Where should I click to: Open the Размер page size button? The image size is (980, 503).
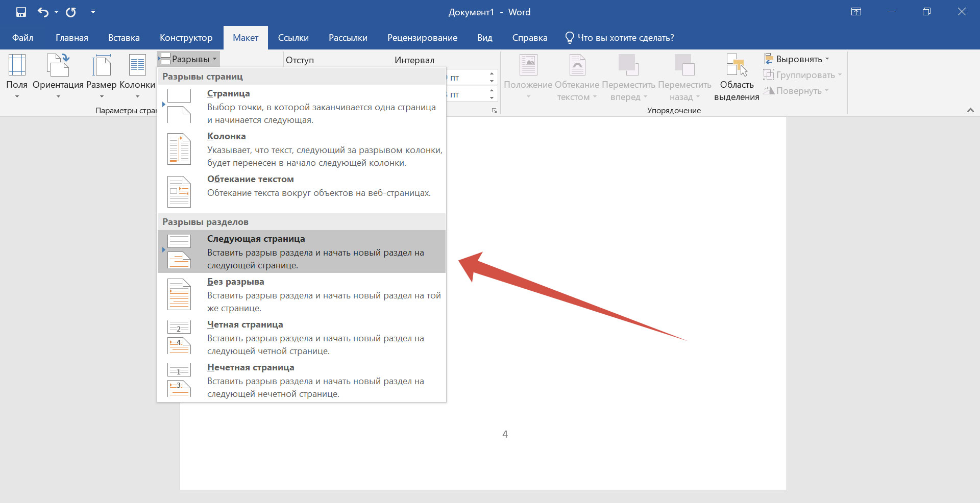[x=102, y=77]
